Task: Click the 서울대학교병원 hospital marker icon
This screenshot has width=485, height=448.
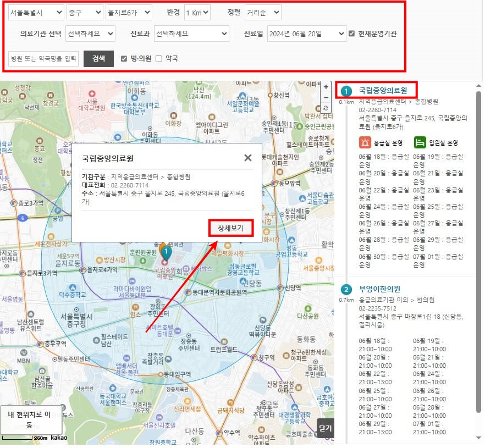Action: tap(92, 93)
